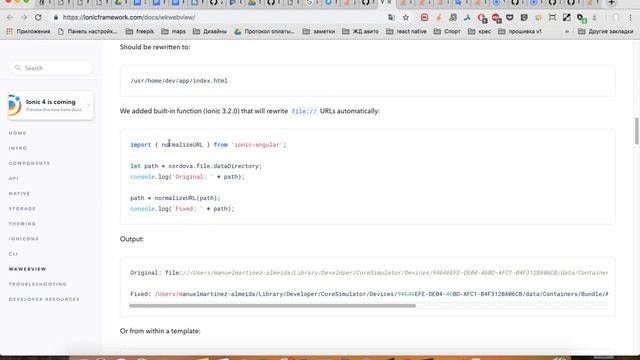Open the Chrome three-dot menu
Viewport: 640px width, 360px height.
[631, 18]
